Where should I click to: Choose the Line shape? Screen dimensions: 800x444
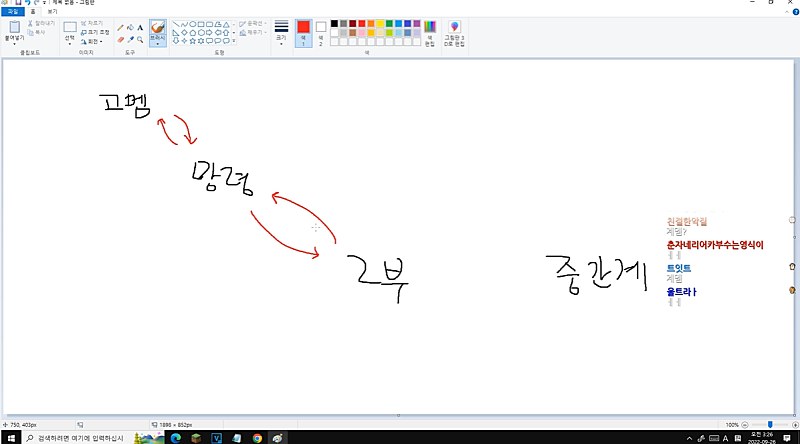point(176,24)
